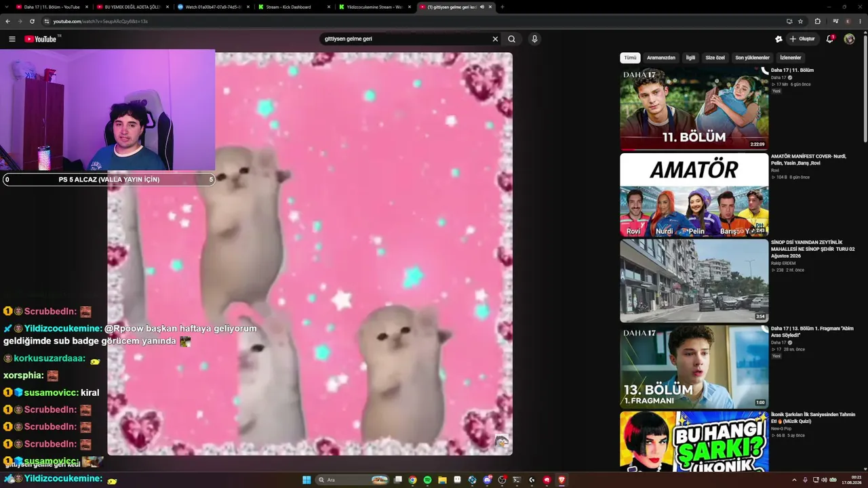Screen dimensions: 868x488
Task: Select the 'Size özel' filter chip
Action: point(715,58)
